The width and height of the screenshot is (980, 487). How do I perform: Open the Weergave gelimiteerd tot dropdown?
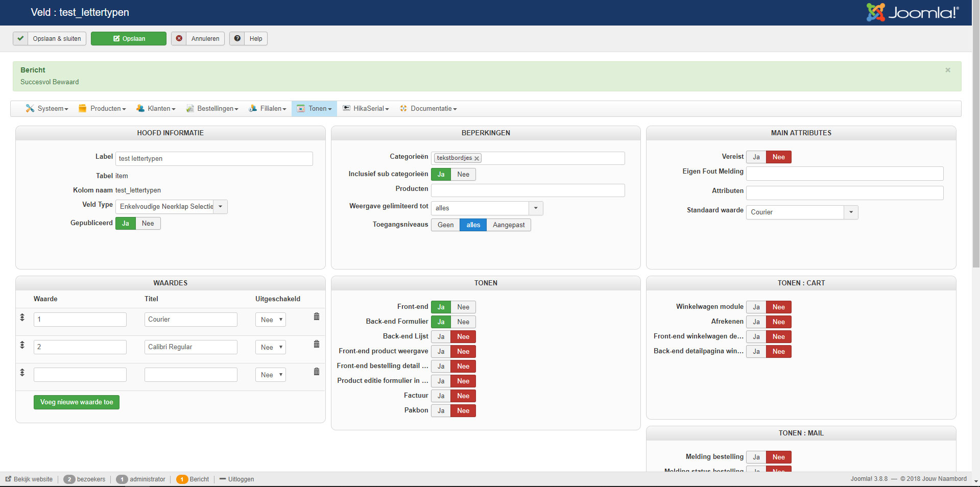[x=487, y=208]
